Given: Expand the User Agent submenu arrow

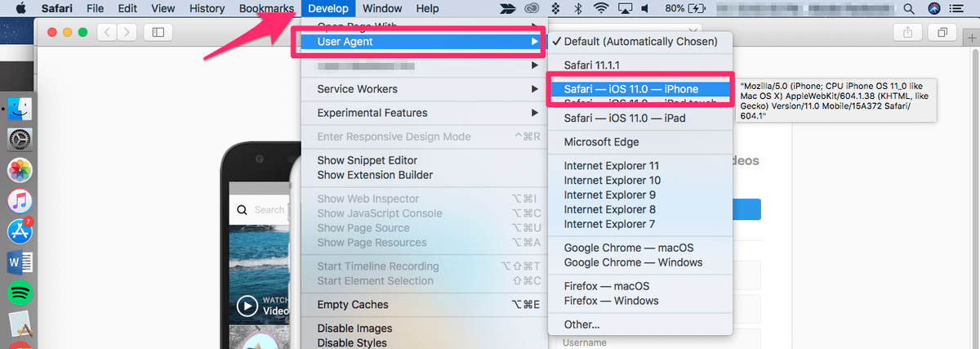Looking at the screenshot, I should [x=534, y=41].
